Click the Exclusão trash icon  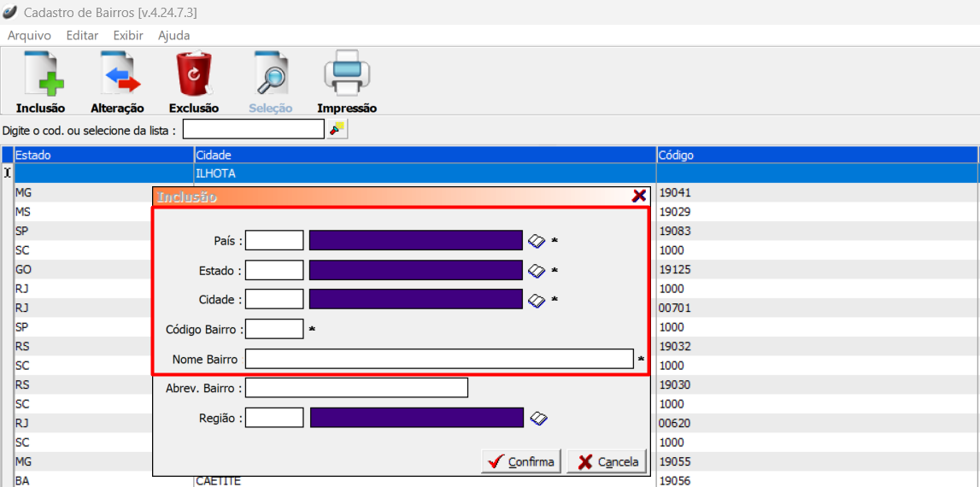click(x=194, y=75)
